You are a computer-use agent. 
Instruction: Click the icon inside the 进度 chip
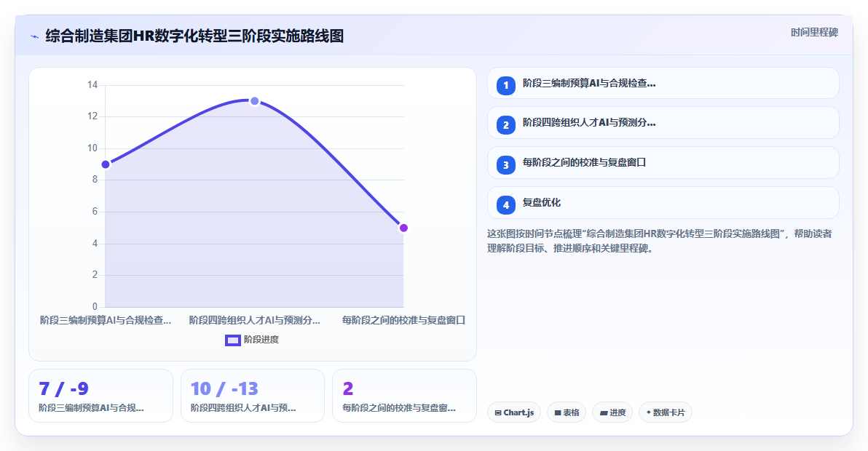point(604,413)
